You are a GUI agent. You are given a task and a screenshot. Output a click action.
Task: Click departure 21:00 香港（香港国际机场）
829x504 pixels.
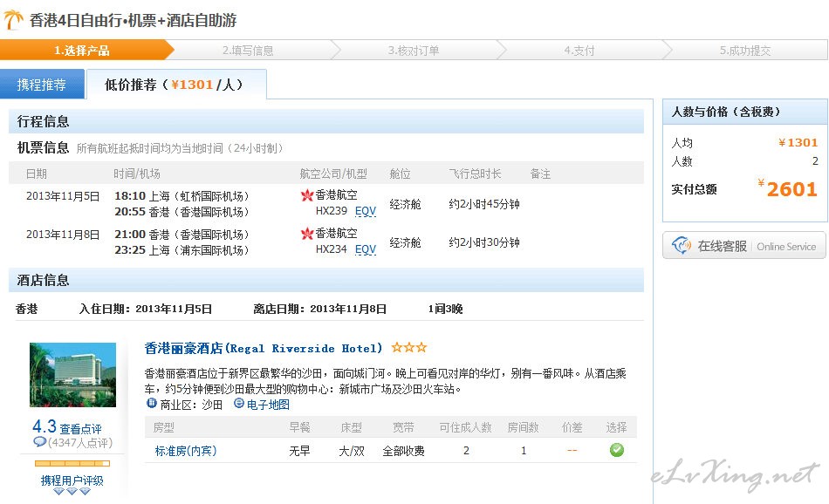182,235
